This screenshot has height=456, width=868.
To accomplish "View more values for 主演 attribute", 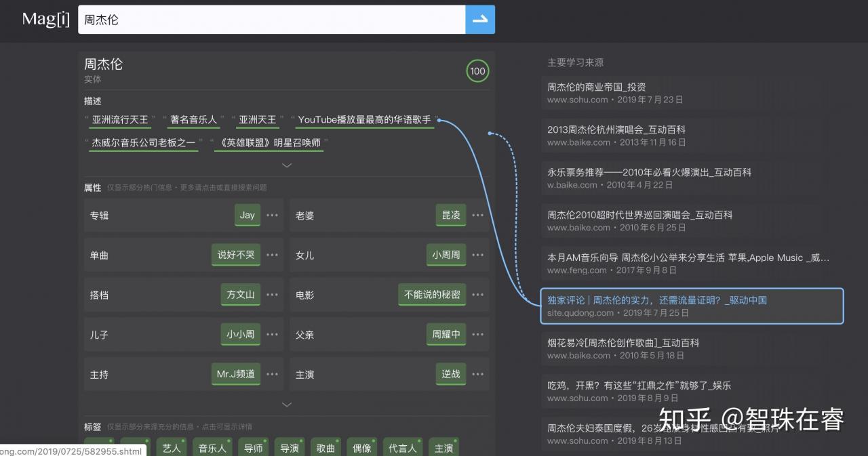I will (478, 375).
